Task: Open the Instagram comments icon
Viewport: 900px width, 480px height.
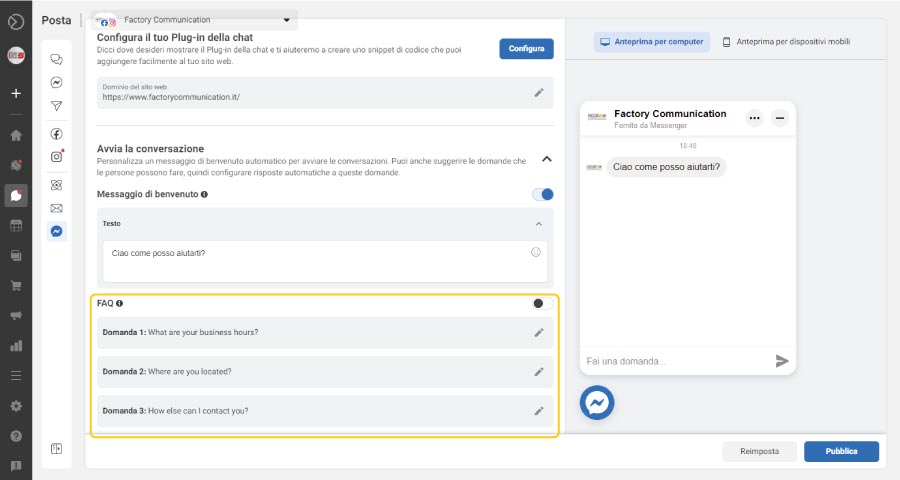Action: click(x=56, y=157)
